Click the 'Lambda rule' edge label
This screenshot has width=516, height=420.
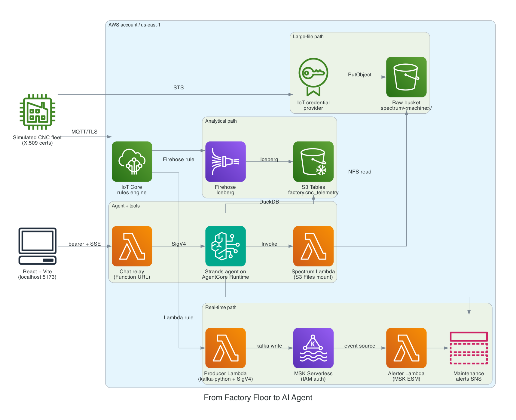tap(179, 317)
